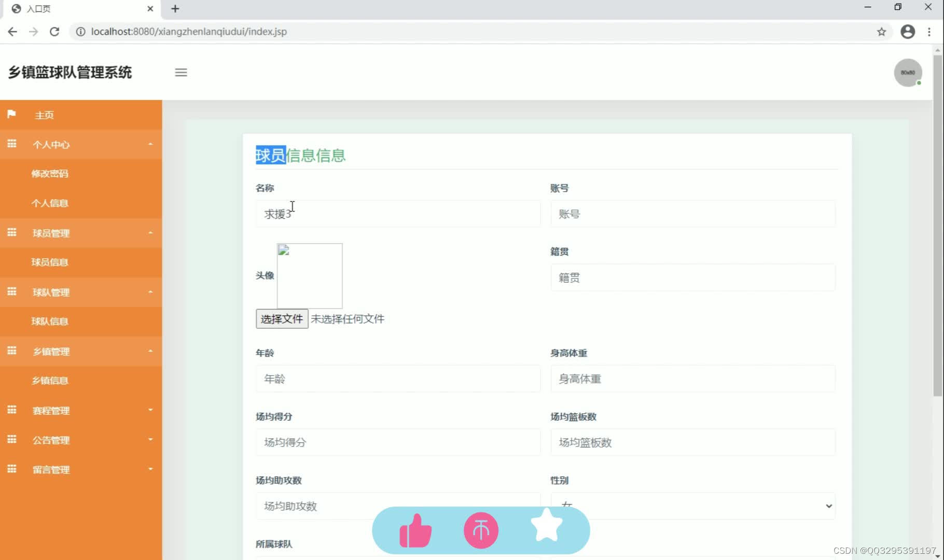Collapse the 球队管理 menu arrow
The height and width of the screenshot is (560, 944).
coord(150,292)
